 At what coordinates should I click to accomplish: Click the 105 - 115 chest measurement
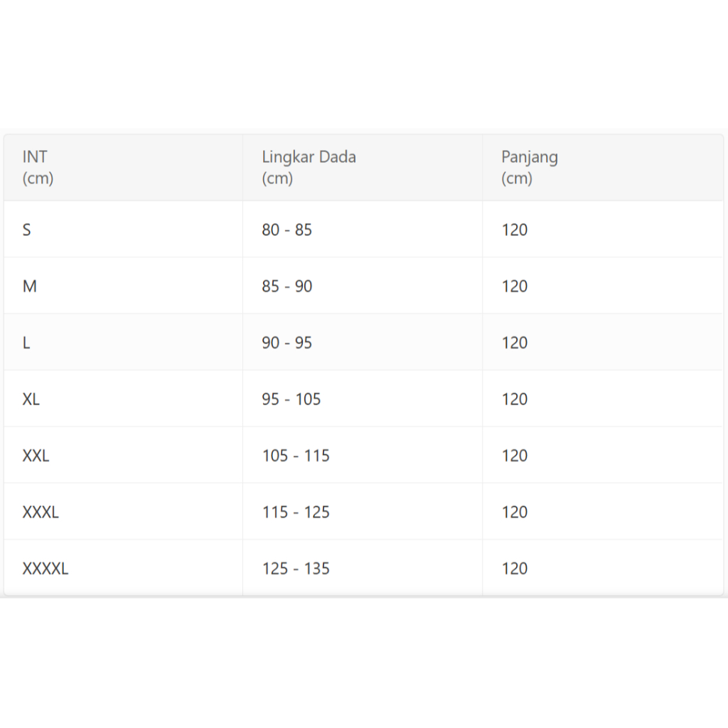[296, 456]
